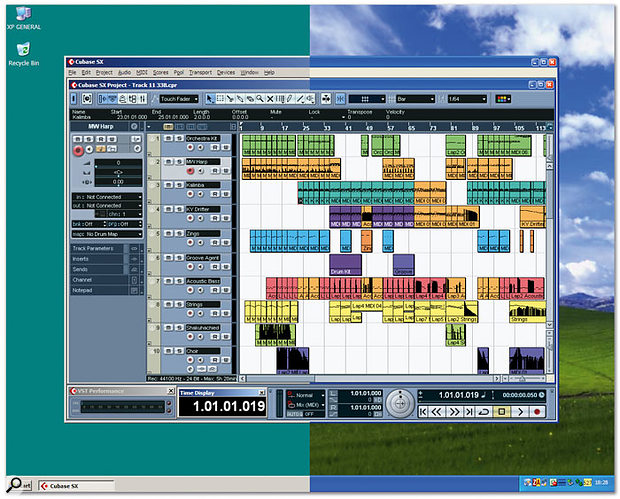Select the Object Selection arrow tool

(x=210, y=99)
